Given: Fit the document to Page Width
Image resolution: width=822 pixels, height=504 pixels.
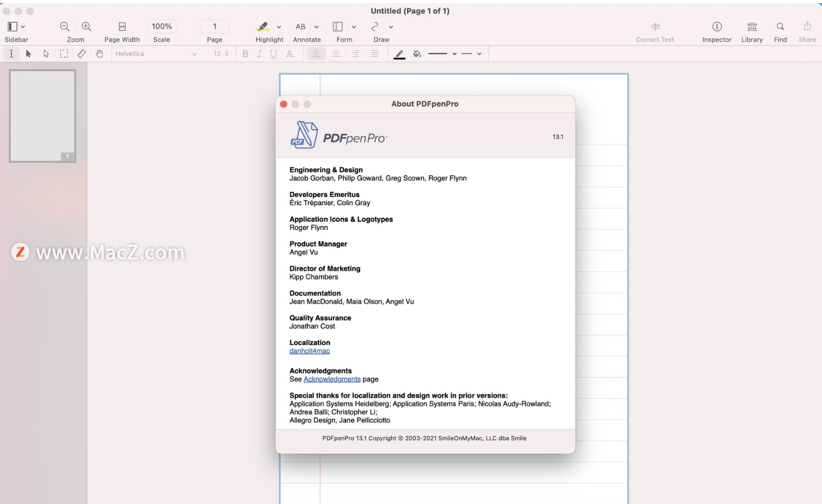Looking at the screenshot, I should [x=122, y=27].
